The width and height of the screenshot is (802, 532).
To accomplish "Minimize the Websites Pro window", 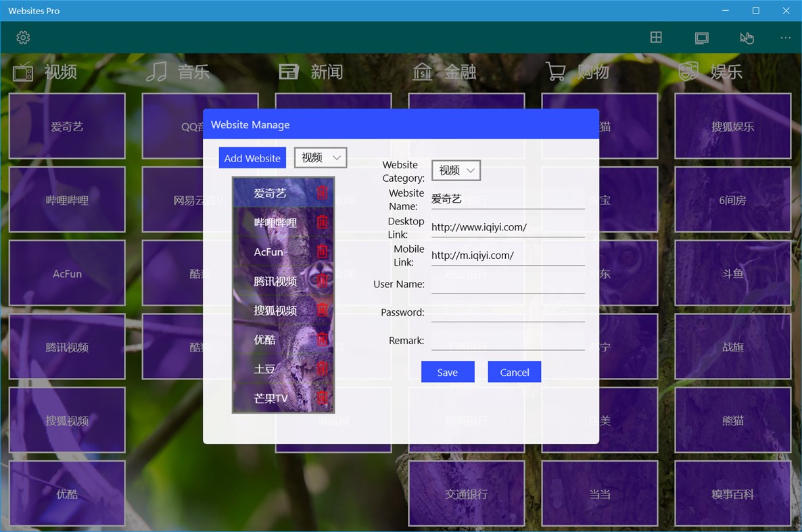I will (726, 10).
